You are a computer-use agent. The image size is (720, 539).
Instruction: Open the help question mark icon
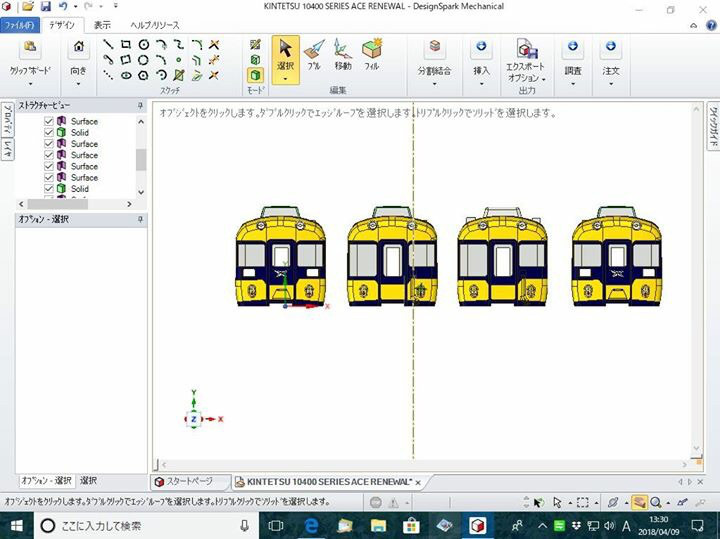(x=711, y=25)
